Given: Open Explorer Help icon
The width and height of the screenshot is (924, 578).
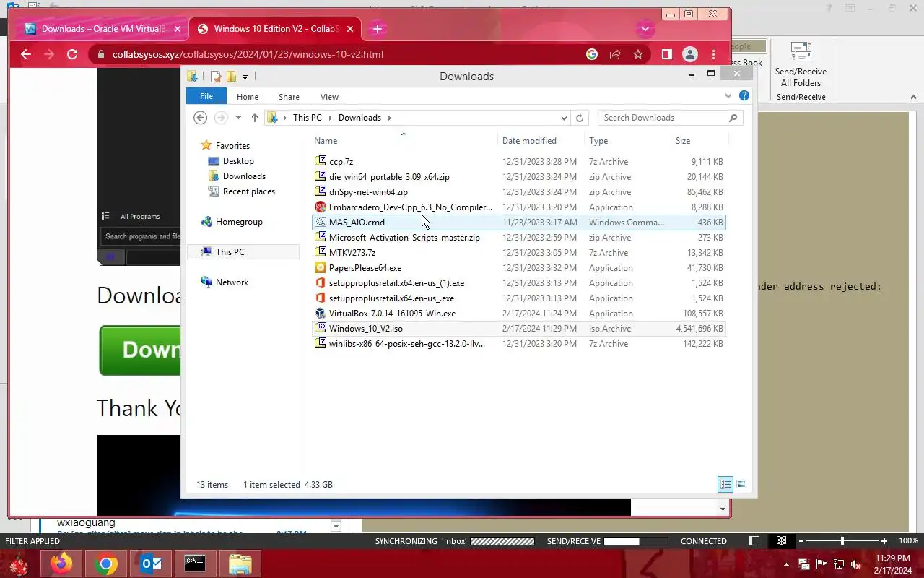Looking at the screenshot, I should (744, 95).
